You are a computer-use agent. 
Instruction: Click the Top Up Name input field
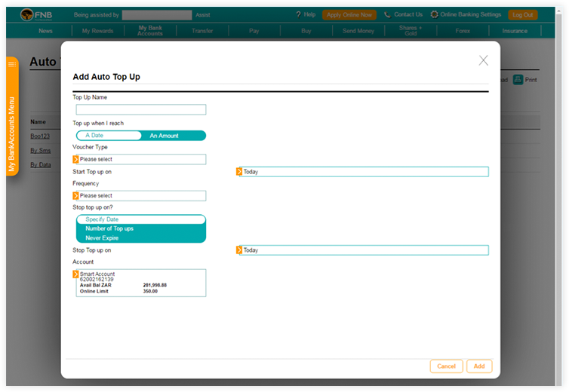(x=140, y=110)
